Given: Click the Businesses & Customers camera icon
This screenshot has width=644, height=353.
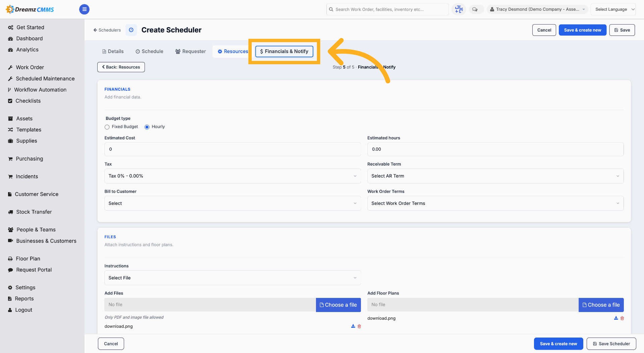Looking at the screenshot, I should click(10, 240).
